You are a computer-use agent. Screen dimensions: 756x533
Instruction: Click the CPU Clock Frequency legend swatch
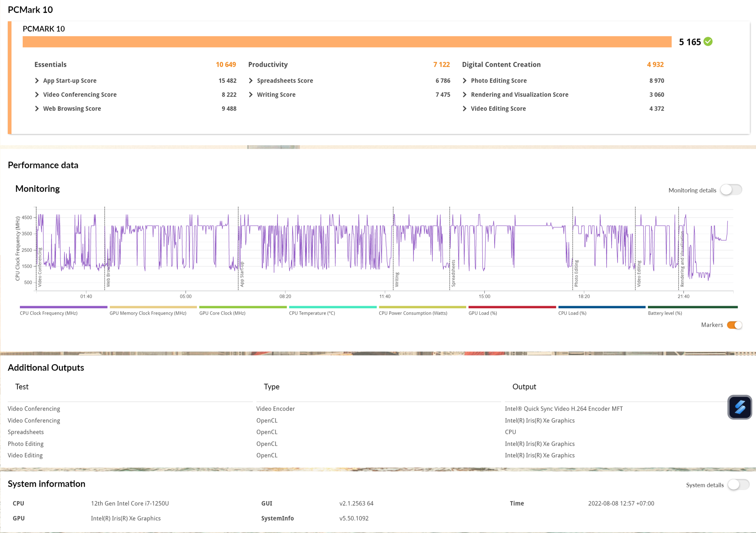click(x=64, y=307)
